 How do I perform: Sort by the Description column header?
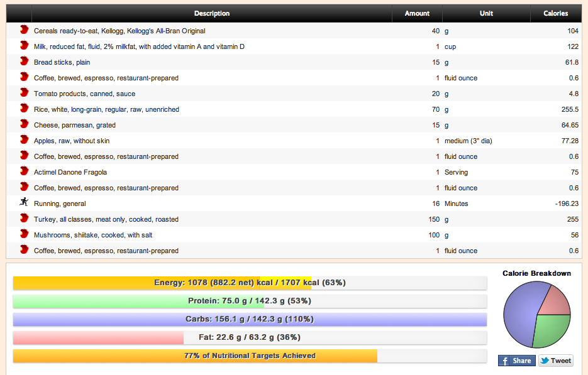tap(211, 13)
